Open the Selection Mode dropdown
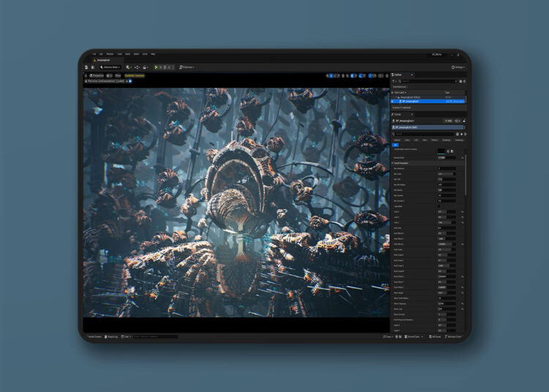The height and width of the screenshot is (392, 549). click(x=111, y=67)
